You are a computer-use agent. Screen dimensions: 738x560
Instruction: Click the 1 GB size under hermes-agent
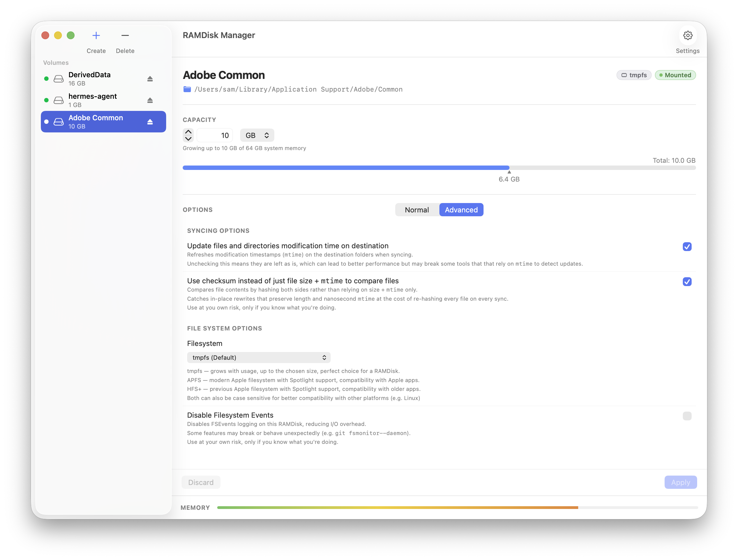(x=75, y=105)
